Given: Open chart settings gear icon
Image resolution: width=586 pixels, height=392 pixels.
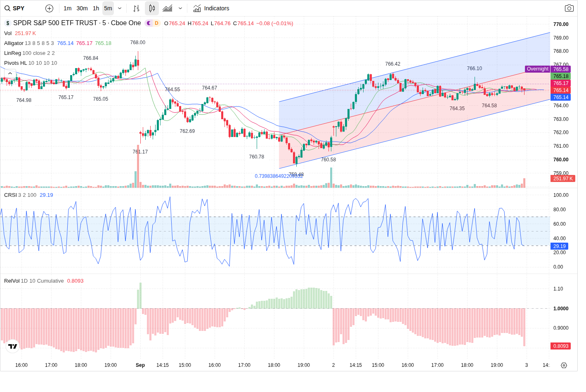Looking at the screenshot, I should [x=564, y=365].
